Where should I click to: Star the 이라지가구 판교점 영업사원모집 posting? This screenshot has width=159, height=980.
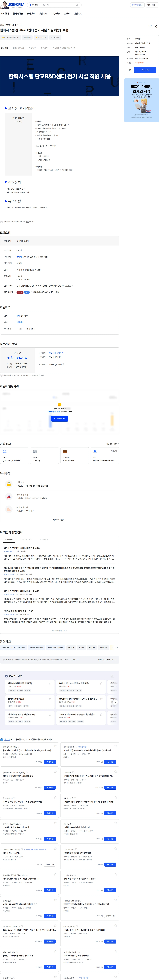pos(50,714)
